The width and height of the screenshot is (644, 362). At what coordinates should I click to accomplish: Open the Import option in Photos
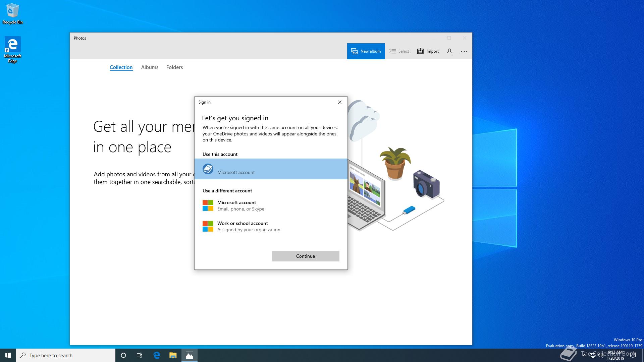428,51
